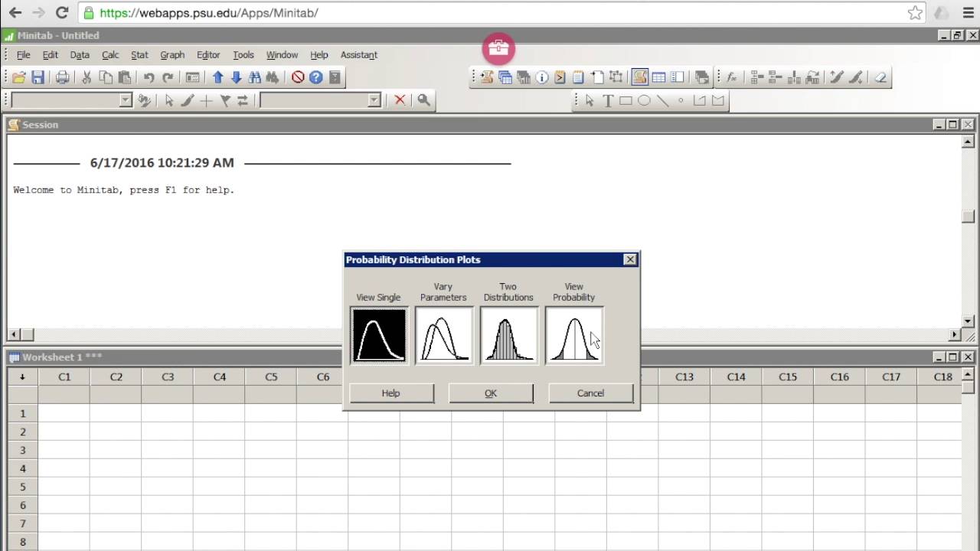Open the second empty toolbar dropdown list
This screenshot has width=980, height=551.
point(374,100)
